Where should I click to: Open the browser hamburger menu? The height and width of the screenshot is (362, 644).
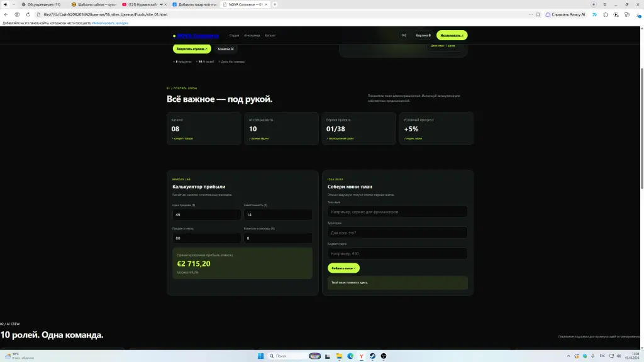tap(604, 4)
